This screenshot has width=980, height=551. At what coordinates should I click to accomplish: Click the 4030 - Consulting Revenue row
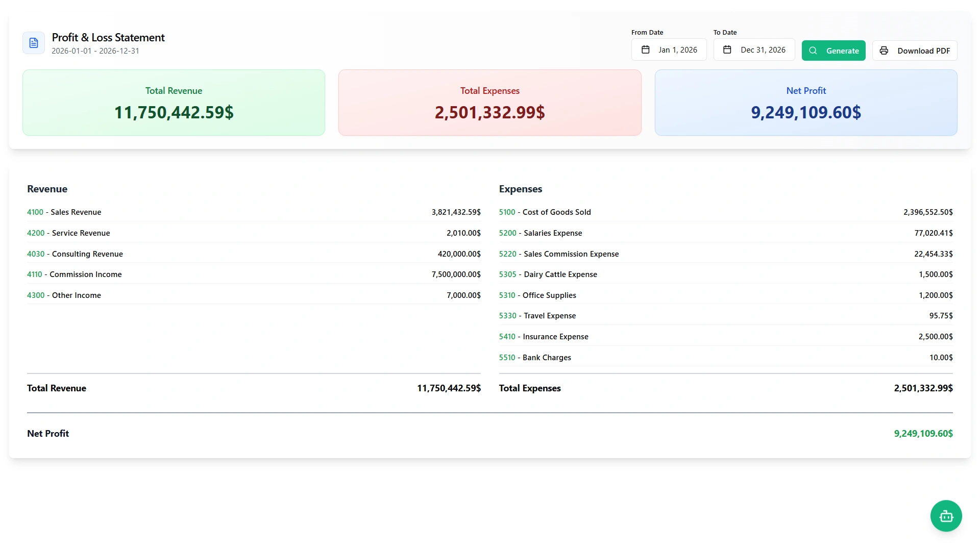click(254, 254)
